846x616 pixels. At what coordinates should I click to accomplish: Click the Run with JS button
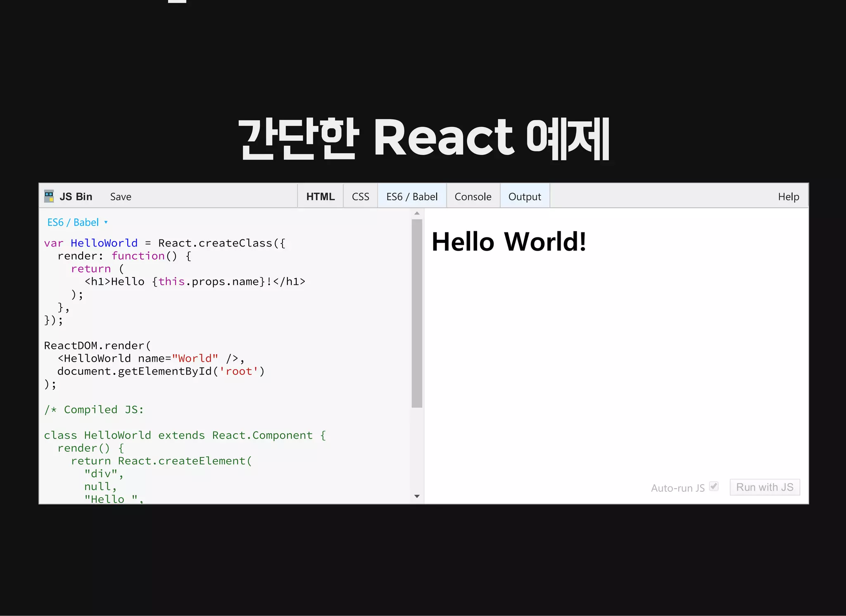point(765,487)
